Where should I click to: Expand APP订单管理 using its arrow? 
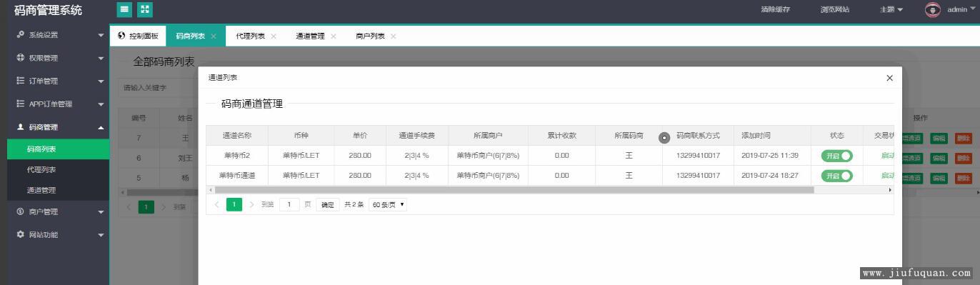pyautogui.click(x=101, y=104)
